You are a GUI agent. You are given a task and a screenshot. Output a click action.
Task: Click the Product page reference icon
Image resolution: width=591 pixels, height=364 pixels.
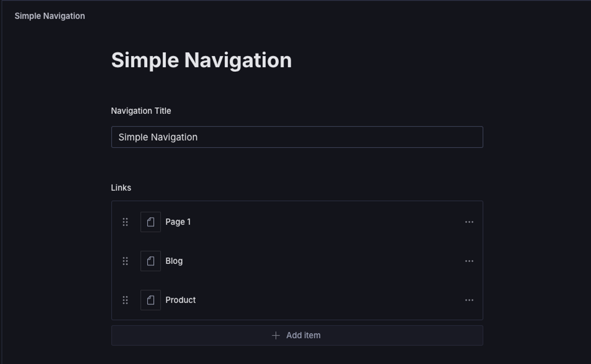[x=150, y=299]
